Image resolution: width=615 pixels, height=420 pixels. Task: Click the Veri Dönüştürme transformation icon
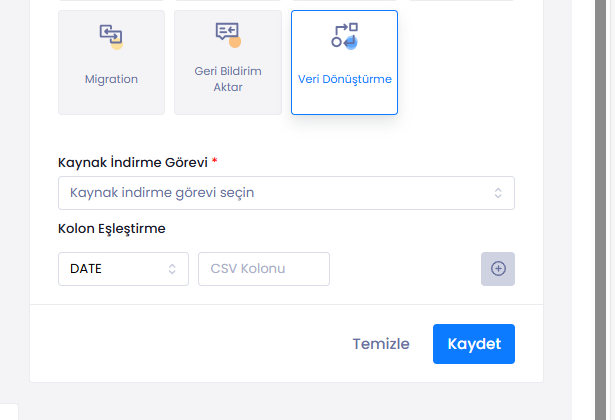pos(344,36)
